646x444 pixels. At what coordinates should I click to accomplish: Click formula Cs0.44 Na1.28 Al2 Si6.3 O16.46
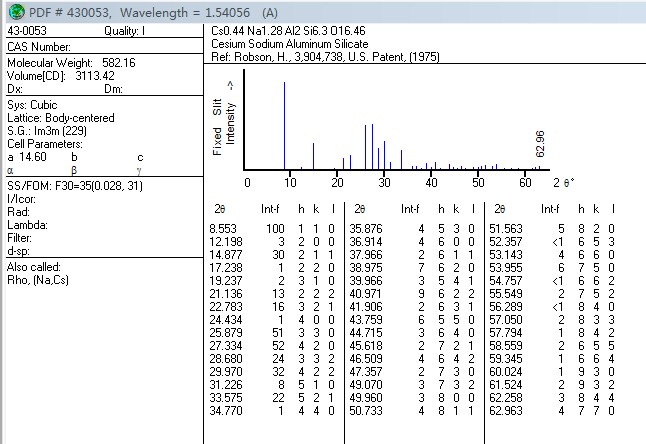[x=288, y=31]
